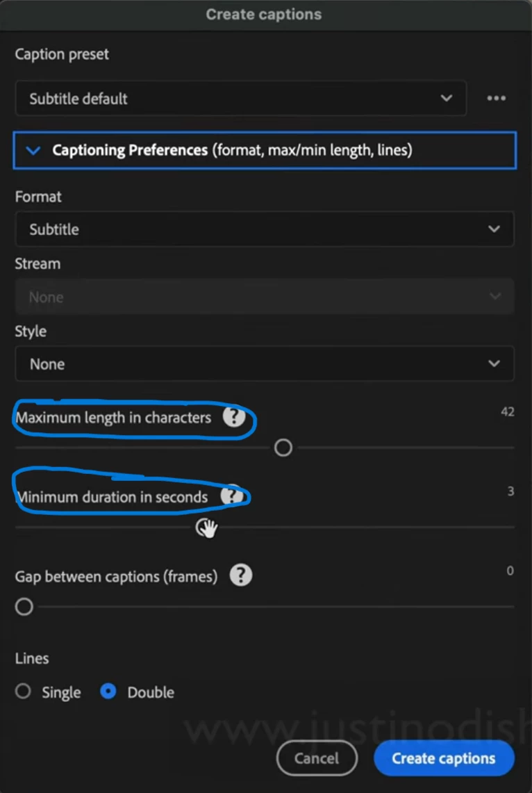Viewport: 532px width, 793px height.
Task: Open the caption preset options (three dots) menu
Action: point(496,99)
